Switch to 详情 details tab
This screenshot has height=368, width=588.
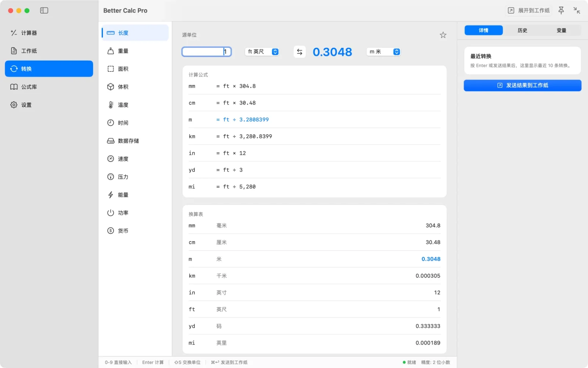[484, 31]
